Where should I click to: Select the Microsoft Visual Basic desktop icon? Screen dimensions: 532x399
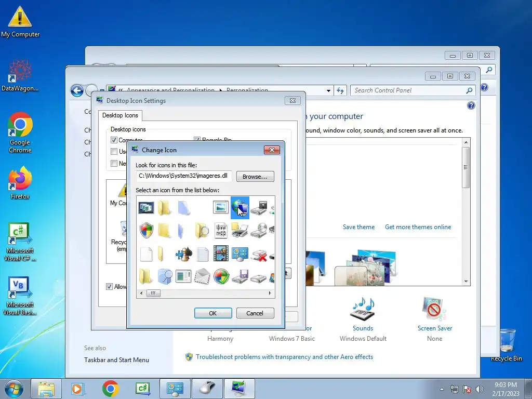coord(20,296)
